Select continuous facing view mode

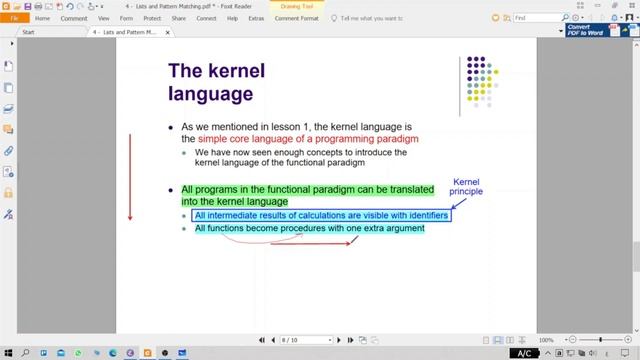pos(522,340)
